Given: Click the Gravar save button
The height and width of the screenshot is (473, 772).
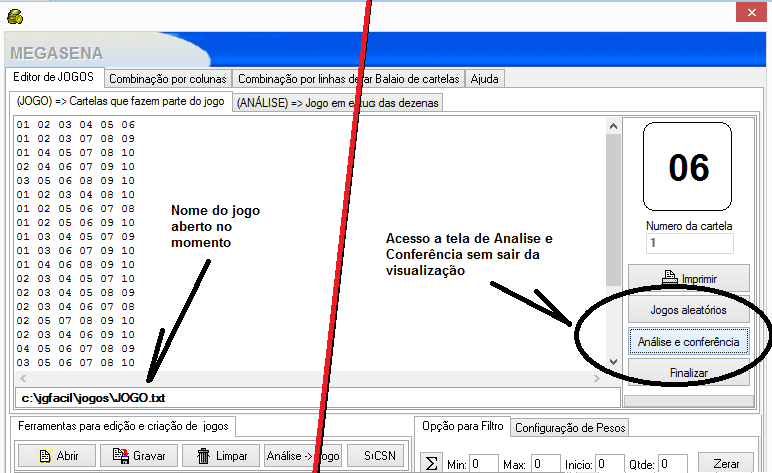Looking at the screenshot, I should click(x=138, y=456).
